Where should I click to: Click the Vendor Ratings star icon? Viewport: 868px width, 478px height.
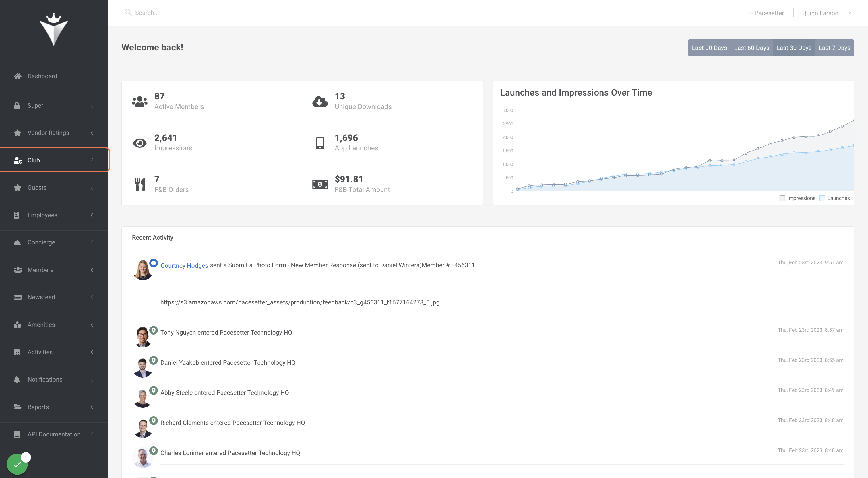[x=18, y=133]
